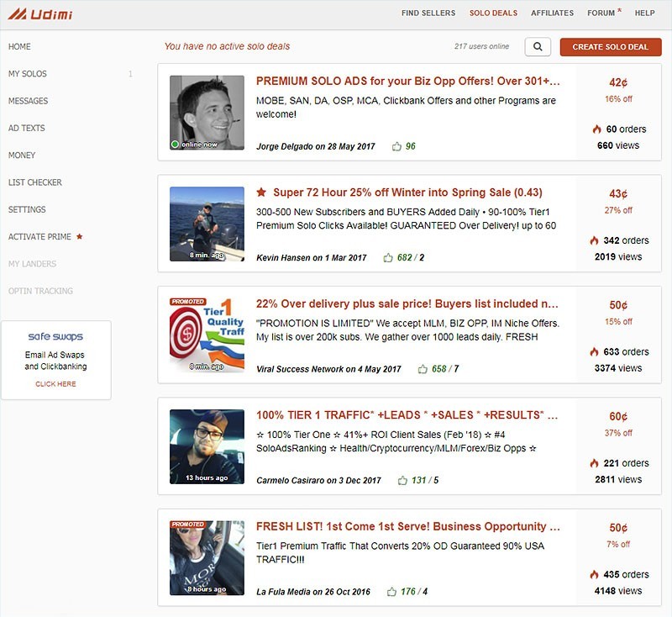Select Activate Prime in sidebar
The height and width of the screenshot is (617, 672).
pos(39,237)
